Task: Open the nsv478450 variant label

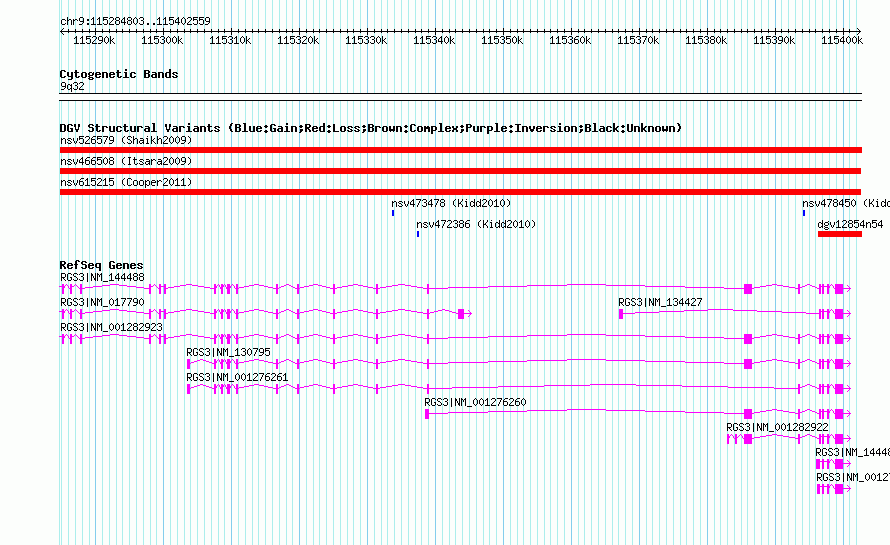Action: [x=846, y=203]
